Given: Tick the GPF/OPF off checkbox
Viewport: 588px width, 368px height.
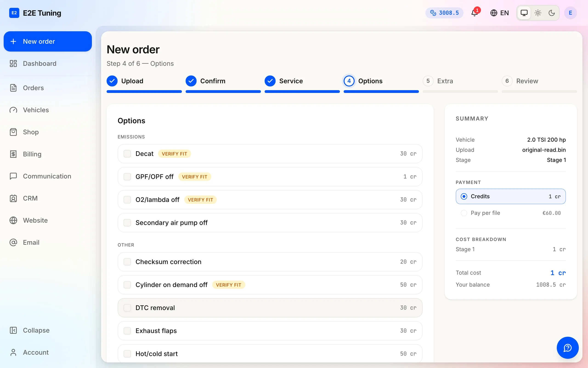Looking at the screenshot, I should point(127,177).
